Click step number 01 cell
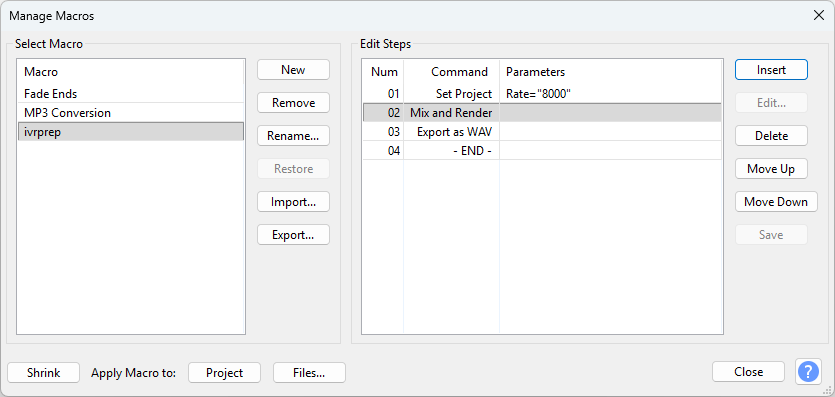 (383, 94)
